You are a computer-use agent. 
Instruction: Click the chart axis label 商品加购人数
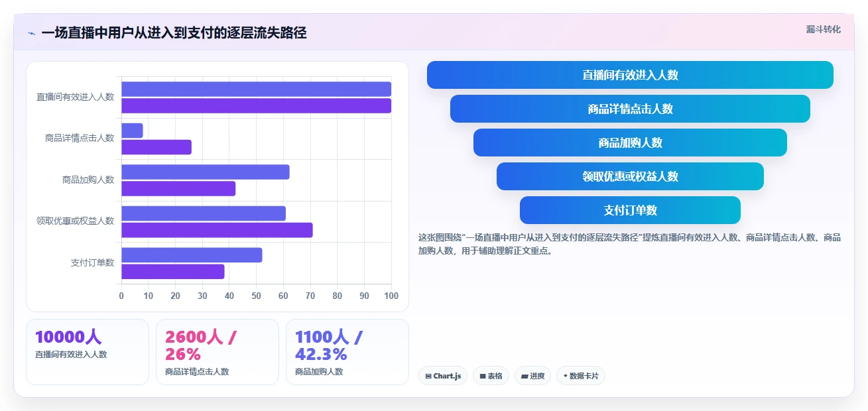[x=88, y=180]
